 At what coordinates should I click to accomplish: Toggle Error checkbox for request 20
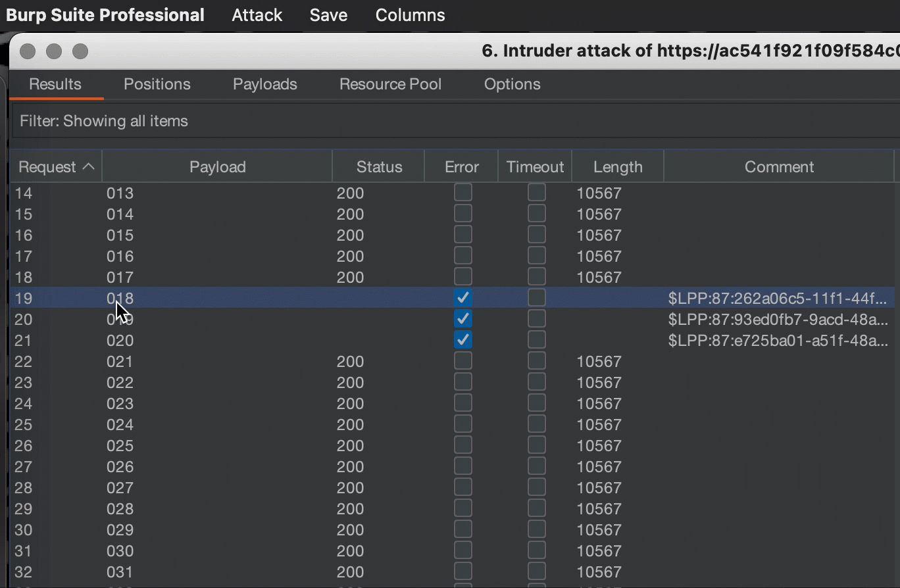tap(463, 319)
